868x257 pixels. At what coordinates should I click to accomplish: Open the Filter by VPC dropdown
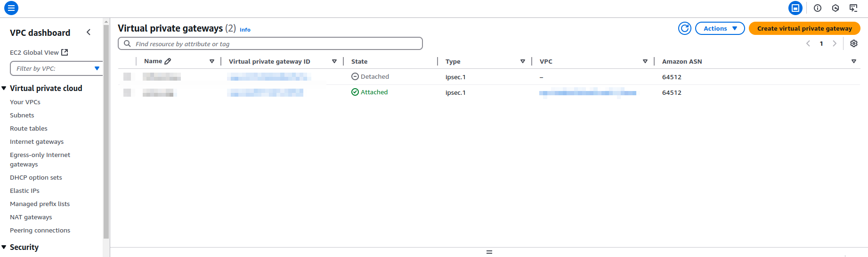56,68
